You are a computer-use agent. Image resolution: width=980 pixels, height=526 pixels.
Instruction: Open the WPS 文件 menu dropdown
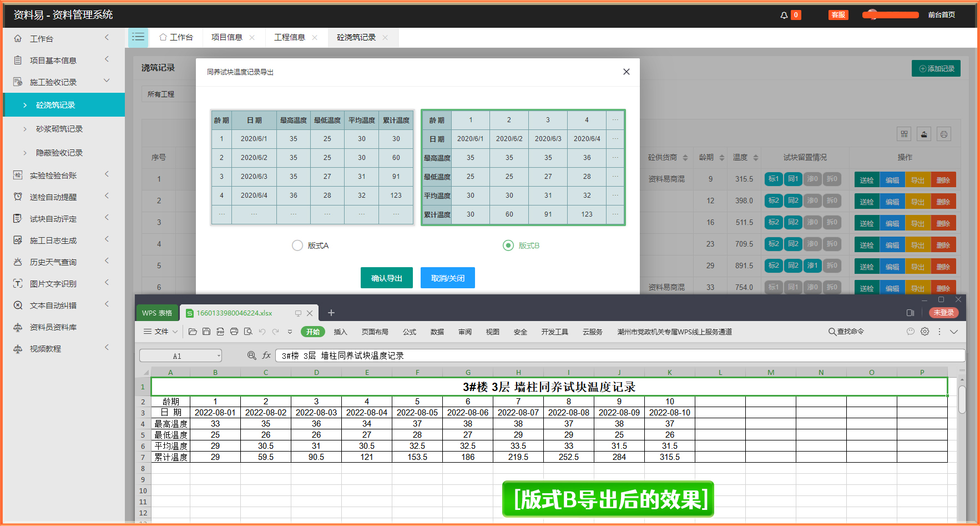click(161, 332)
